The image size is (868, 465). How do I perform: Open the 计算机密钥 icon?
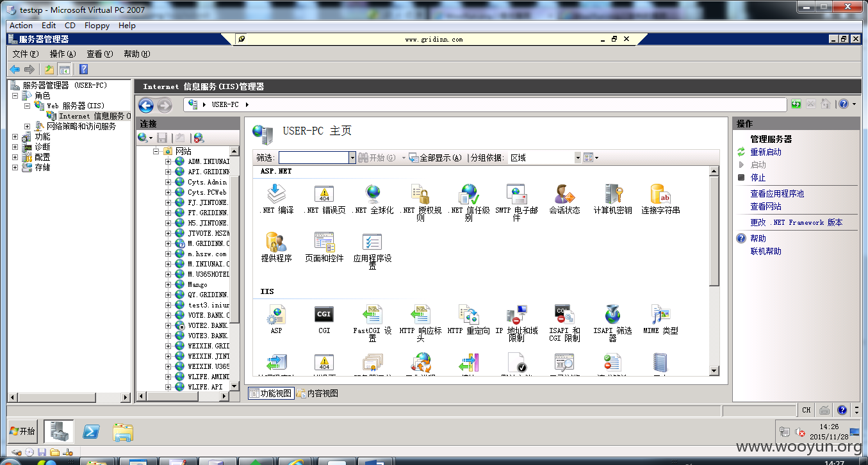tap(612, 194)
